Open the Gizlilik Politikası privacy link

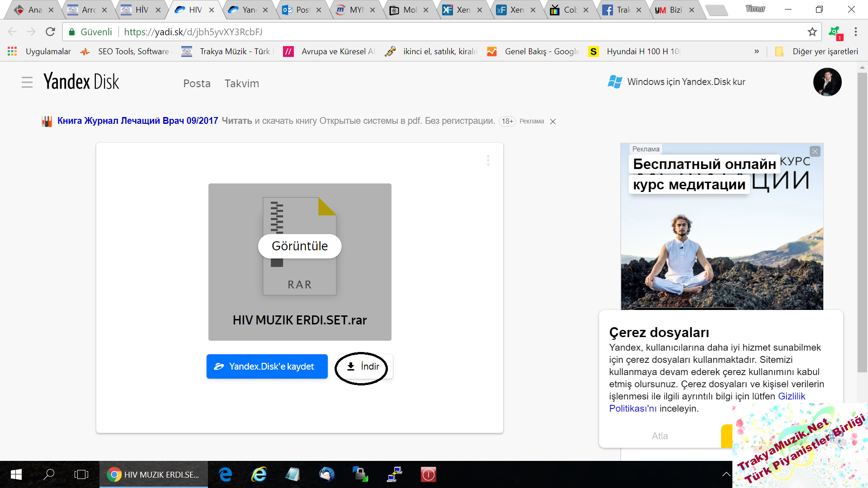[x=791, y=396]
